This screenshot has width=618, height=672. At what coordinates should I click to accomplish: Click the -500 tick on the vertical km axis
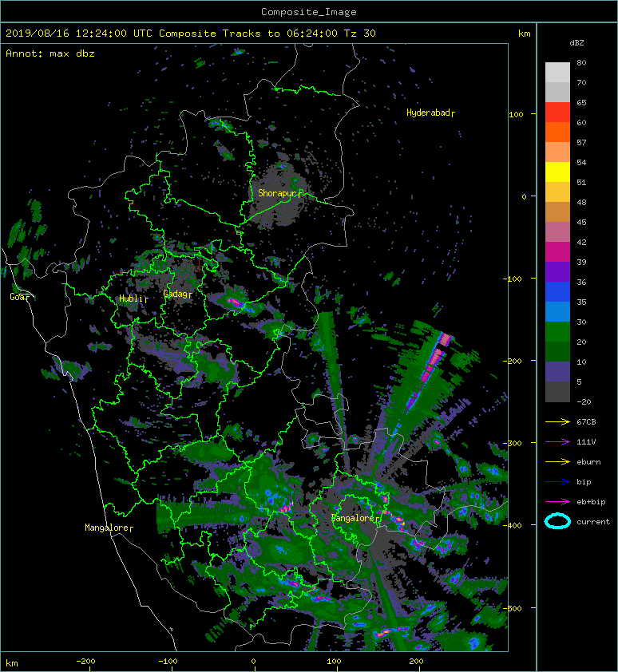[512, 608]
